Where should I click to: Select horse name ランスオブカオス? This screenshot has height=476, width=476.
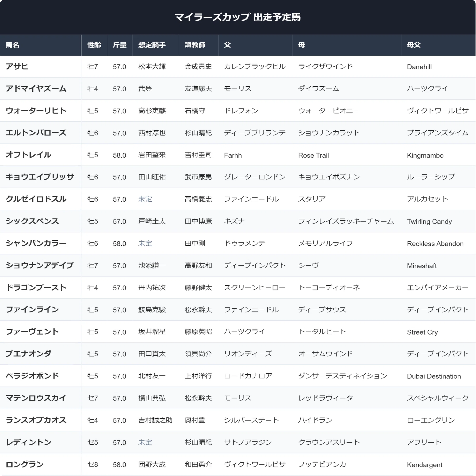coord(36,420)
